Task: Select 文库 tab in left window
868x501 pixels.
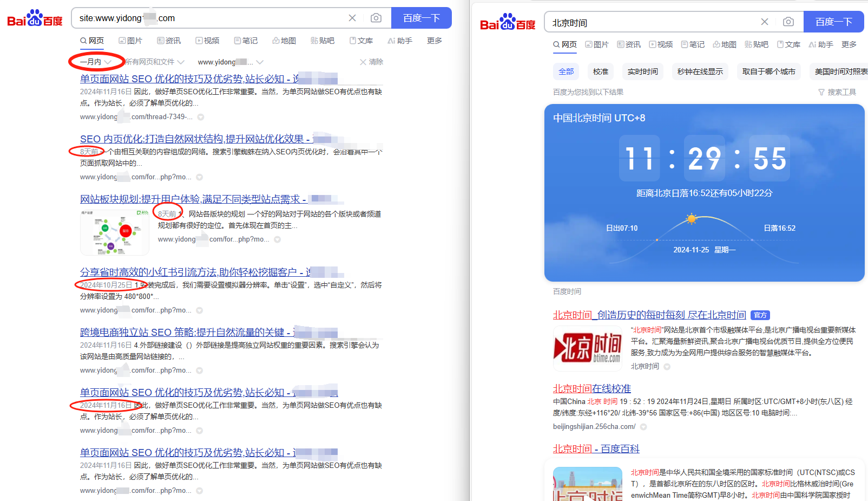Action: (x=361, y=41)
